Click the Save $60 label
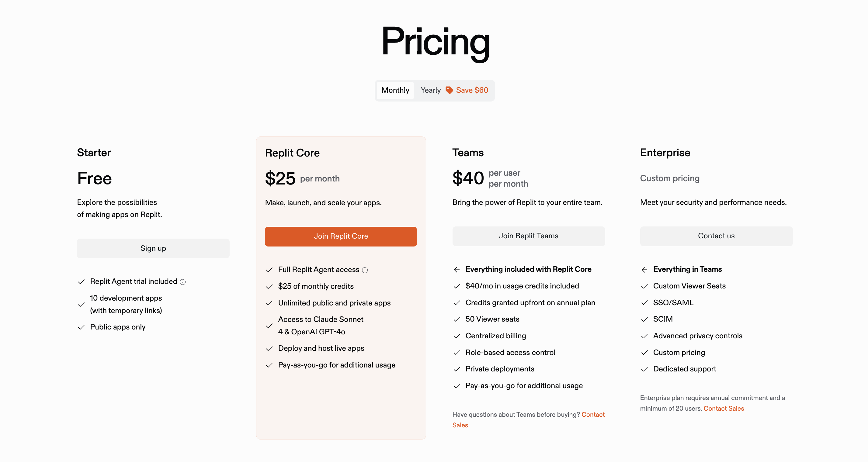Image resolution: width=868 pixels, height=462 pixels. coord(472,90)
